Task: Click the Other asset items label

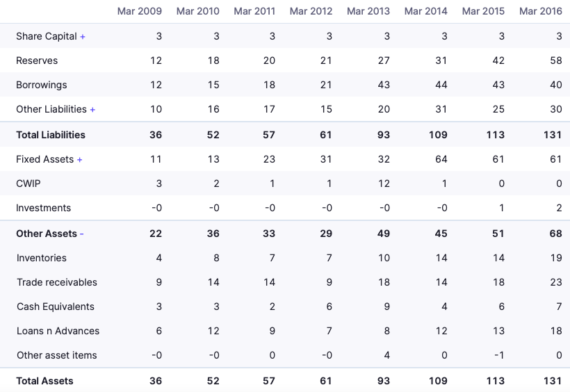Action: click(x=57, y=355)
